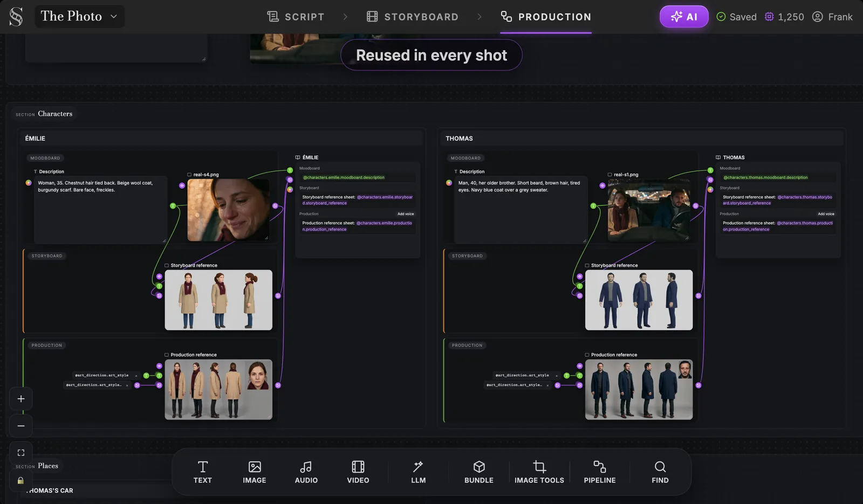Open Find in the toolbar
Viewport: 863px width, 504px height.
point(660,472)
